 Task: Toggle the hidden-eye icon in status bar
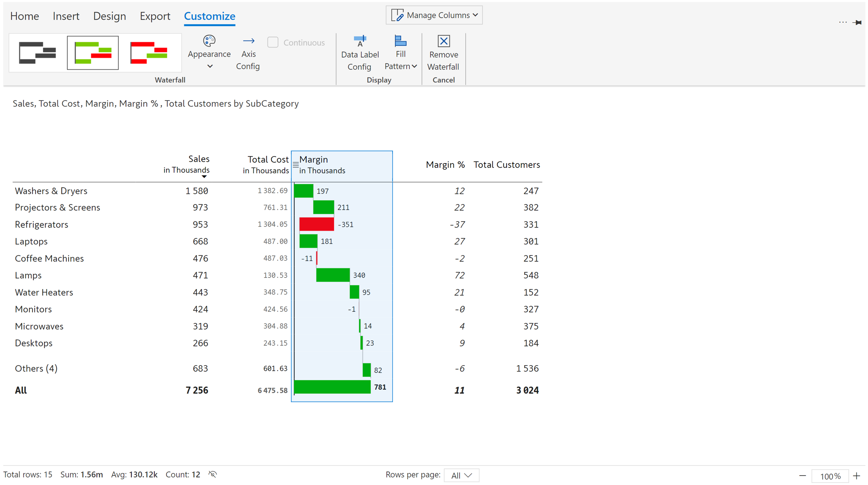click(213, 474)
